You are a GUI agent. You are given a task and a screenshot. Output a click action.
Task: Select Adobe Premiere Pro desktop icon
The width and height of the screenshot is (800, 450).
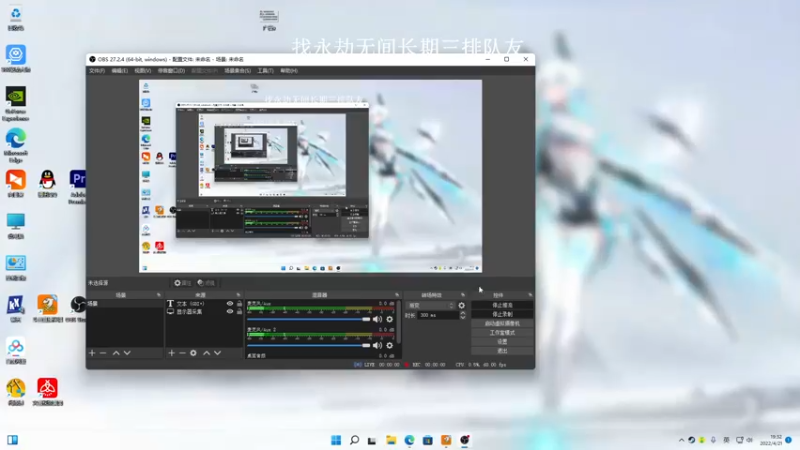(x=78, y=187)
